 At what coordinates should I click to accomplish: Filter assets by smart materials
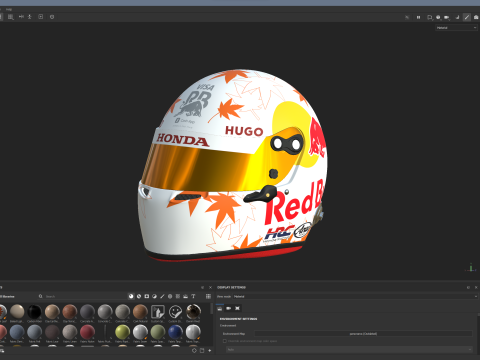click(x=139, y=296)
